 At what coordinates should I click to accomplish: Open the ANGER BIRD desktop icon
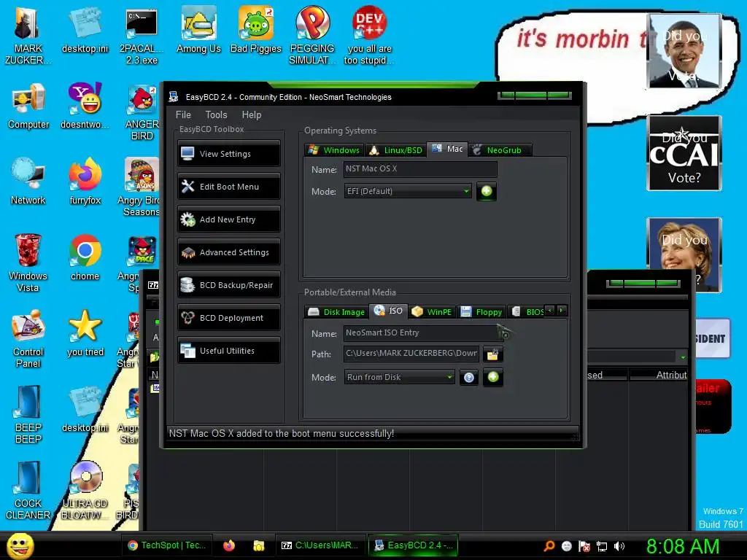click(x=142, y=112)
